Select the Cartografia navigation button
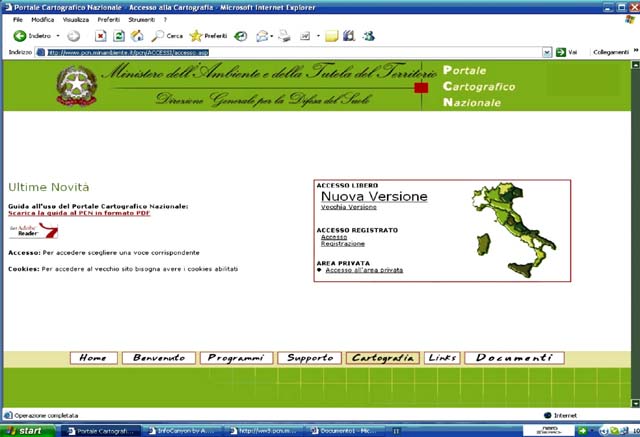This screenshot has height=437, width=640. (382, 358)
